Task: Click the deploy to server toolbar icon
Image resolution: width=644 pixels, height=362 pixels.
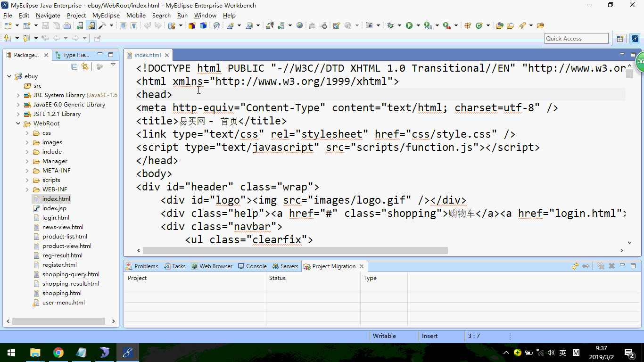Action: 270,25
